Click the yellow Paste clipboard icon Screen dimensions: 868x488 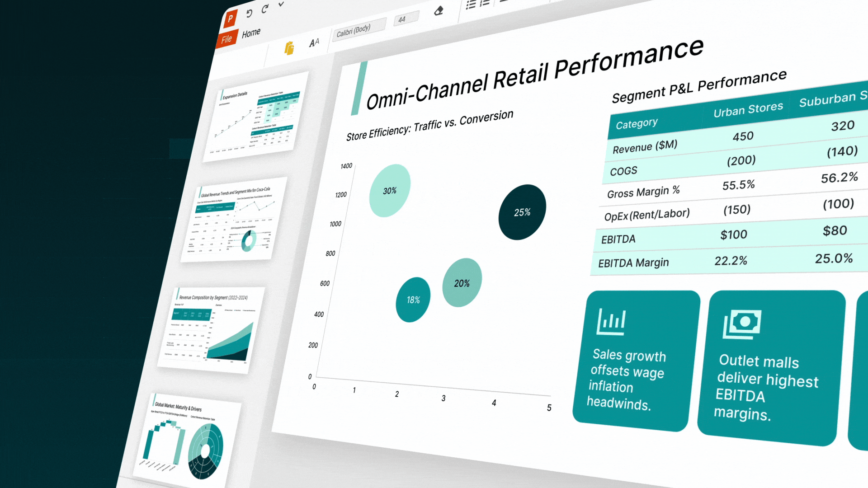(x=289, y=48)
